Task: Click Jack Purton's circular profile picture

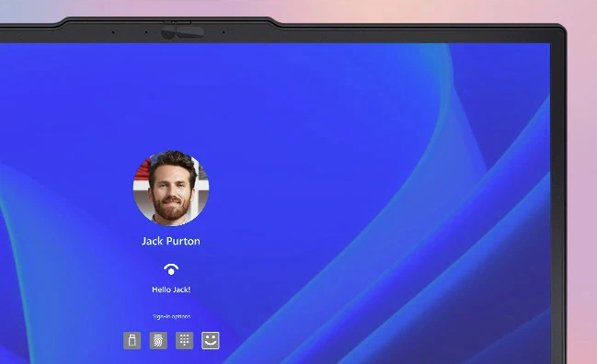Action: pyautogui.click(x=171, y=188)
